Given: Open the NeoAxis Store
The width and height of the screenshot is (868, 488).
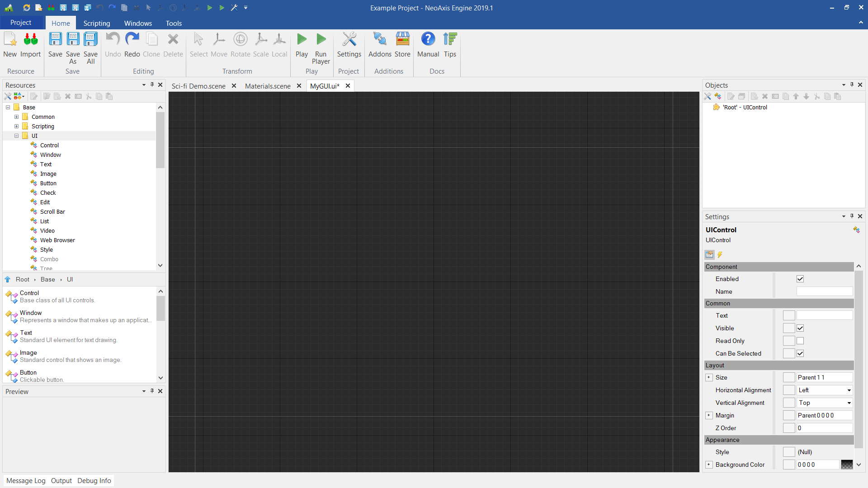Looking at the screenshot, I should pyautogui.click(x=402, y=44).
